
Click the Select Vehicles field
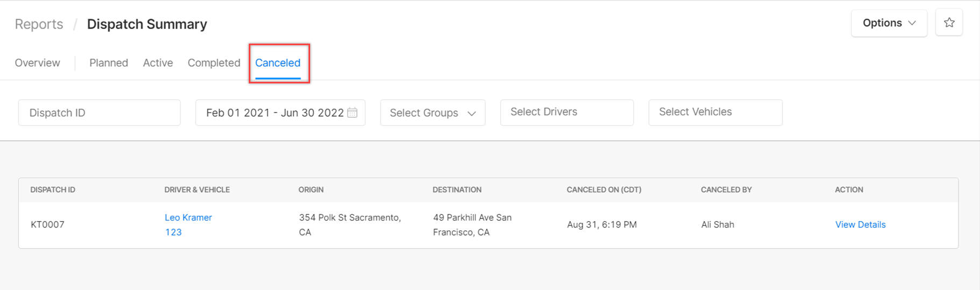click(715, 112)
